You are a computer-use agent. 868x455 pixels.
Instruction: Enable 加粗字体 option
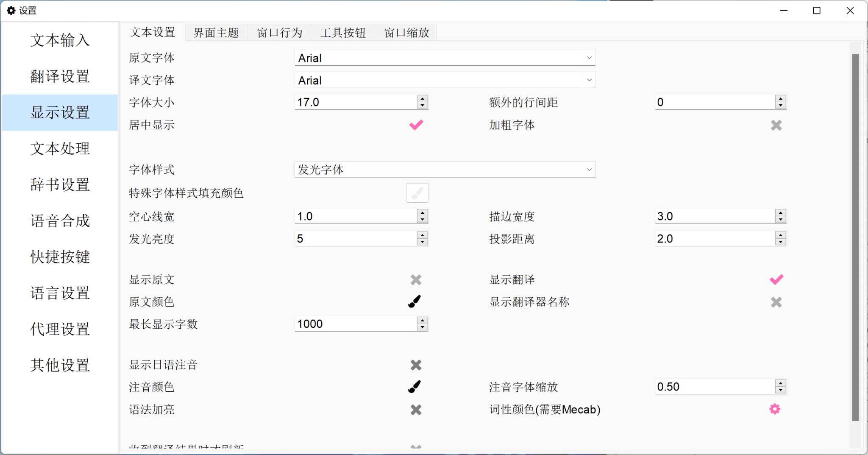pyautogui.click(x=776, y=125)
